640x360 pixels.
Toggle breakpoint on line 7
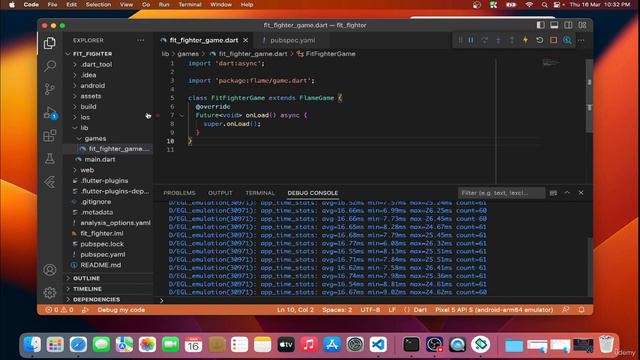point(158,115)
